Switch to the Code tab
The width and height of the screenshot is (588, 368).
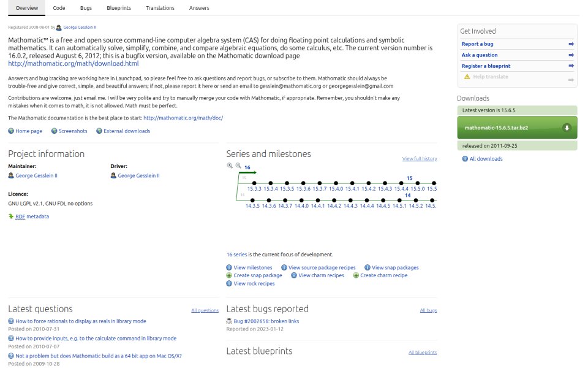pyautogui.click(x=59, y=8)
